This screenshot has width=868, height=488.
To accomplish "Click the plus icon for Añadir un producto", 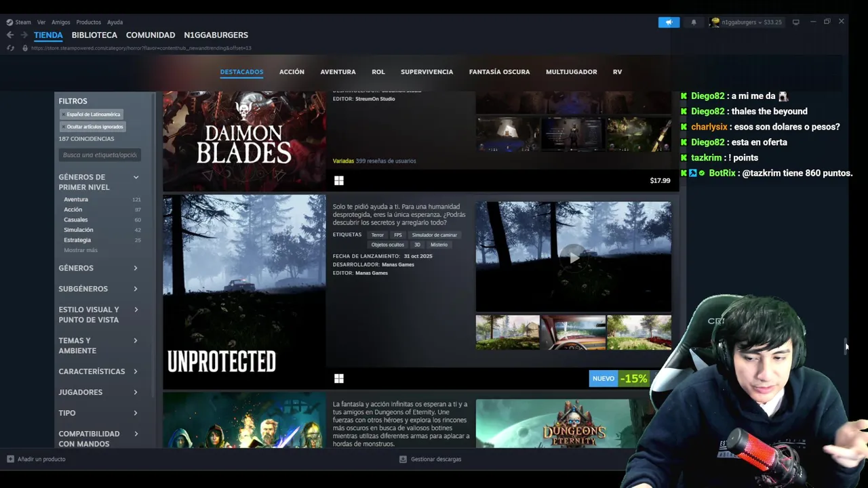I will point(10,459).
